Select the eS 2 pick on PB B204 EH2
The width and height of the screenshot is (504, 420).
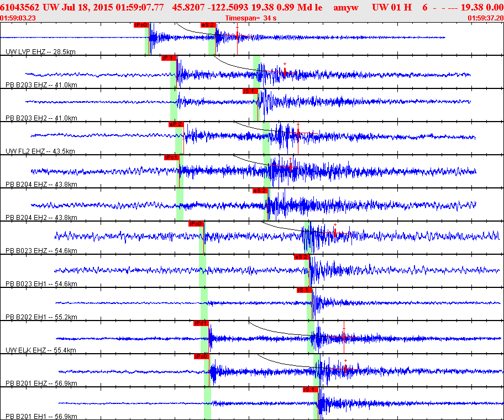[x=260, y=190]
